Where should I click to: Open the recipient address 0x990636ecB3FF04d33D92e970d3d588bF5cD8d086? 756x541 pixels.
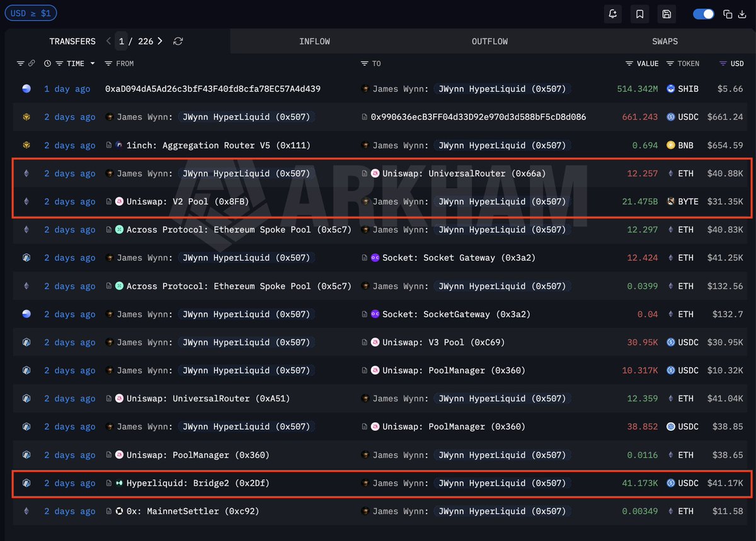[478, 117]
